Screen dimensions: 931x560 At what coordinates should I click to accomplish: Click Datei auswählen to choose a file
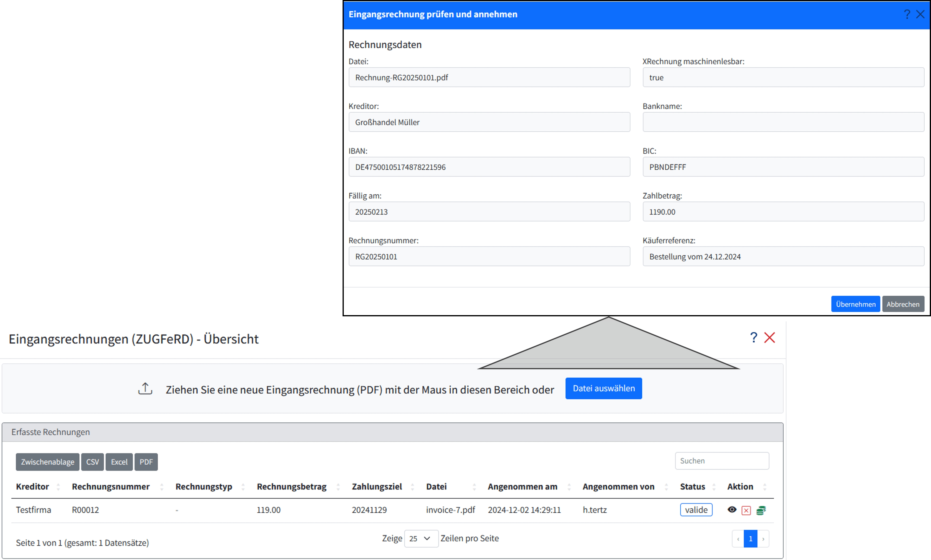point(603,388)
